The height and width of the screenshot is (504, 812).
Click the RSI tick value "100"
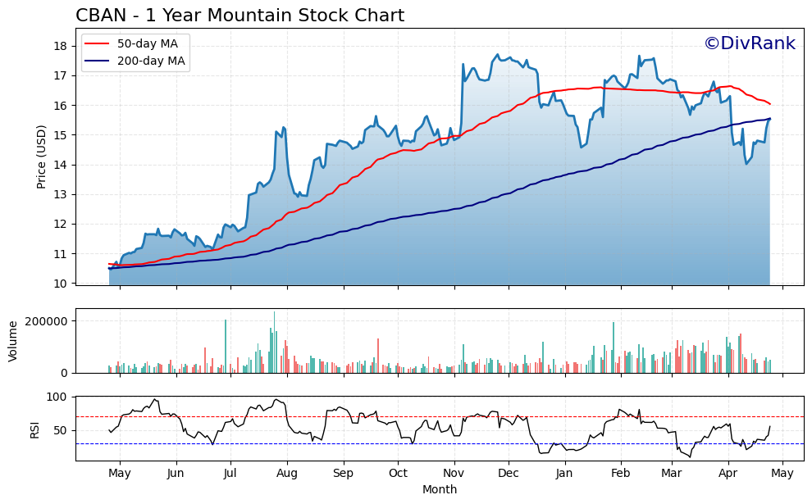(x=57, y=397)
